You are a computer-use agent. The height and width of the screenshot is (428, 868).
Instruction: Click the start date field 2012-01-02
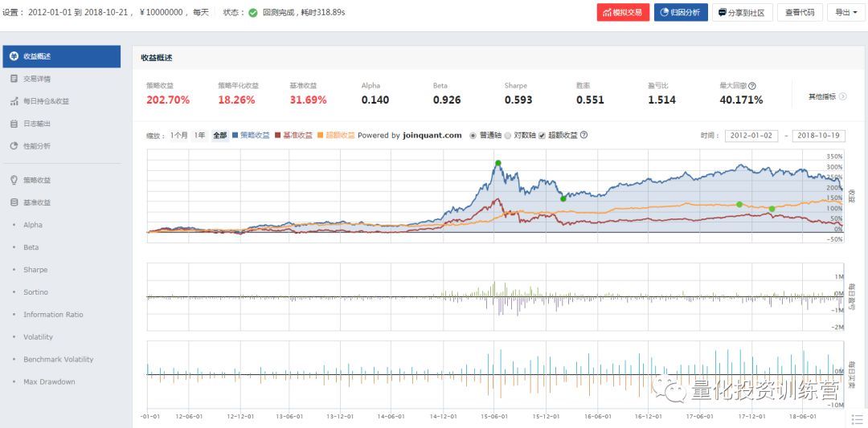click(751, 136)
